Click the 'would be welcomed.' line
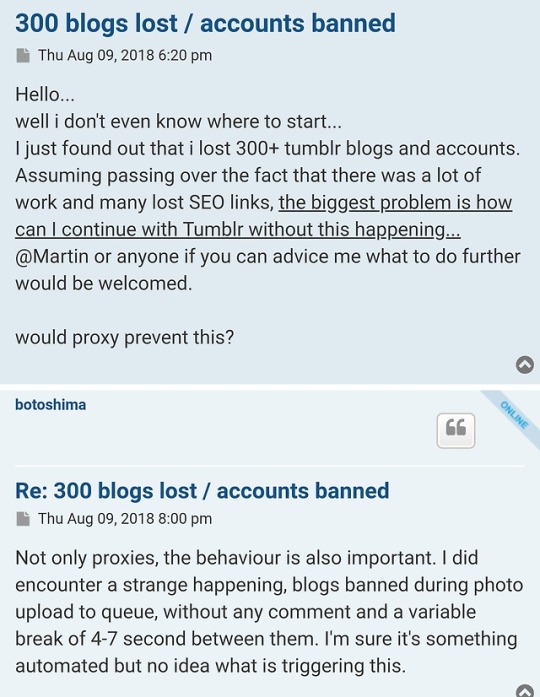 click(x=104, y=284)
